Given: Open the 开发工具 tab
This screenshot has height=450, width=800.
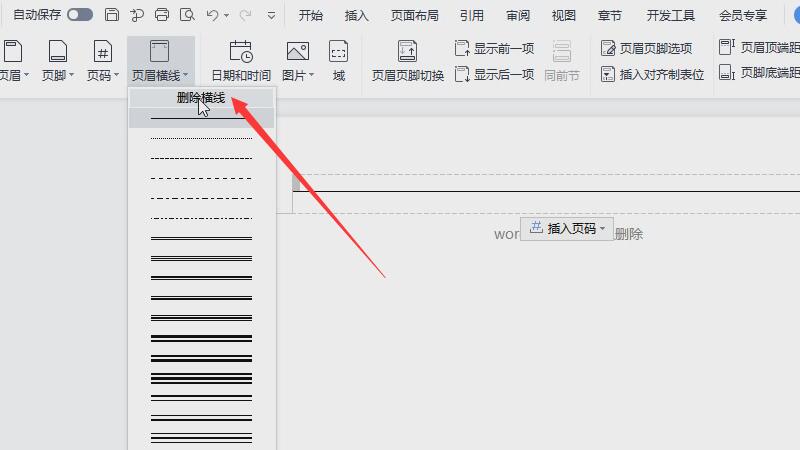Looking at the screenshot, I should click(670, 16).
